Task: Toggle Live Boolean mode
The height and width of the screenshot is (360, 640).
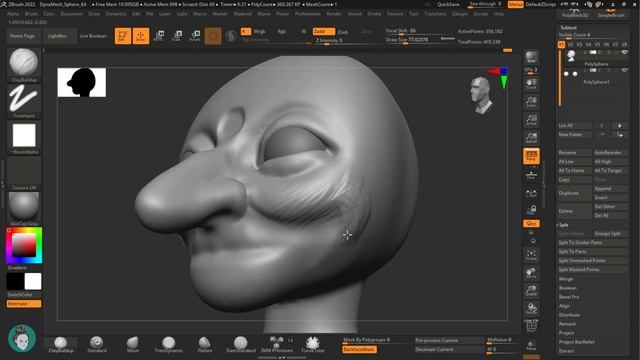Action: click(93, 36)
